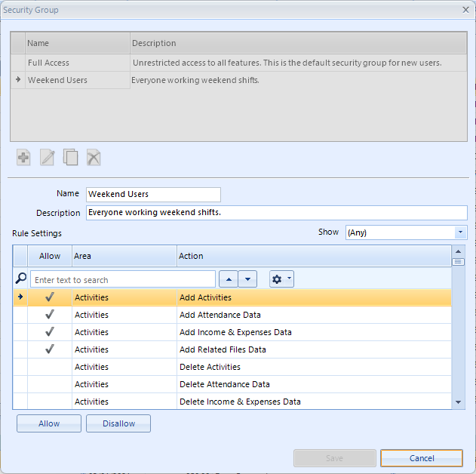Select the Add Related Files Data cell
The width and height of the screenshot is (476, 474).
pyautogui.click(x=314, y=349)
